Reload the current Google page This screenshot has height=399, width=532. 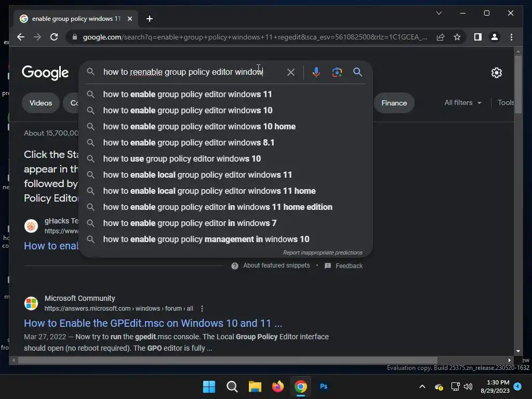tap(54, 37)
